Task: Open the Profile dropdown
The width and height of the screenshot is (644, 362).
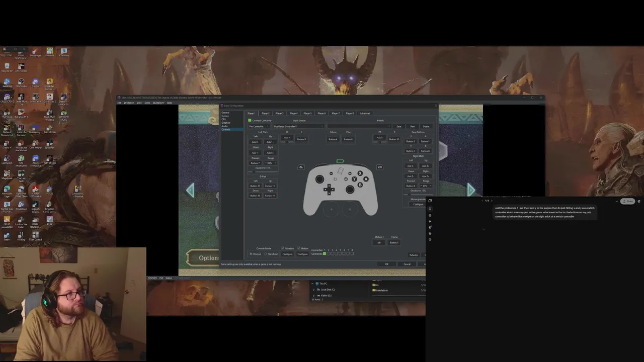Action: point(359,126)
